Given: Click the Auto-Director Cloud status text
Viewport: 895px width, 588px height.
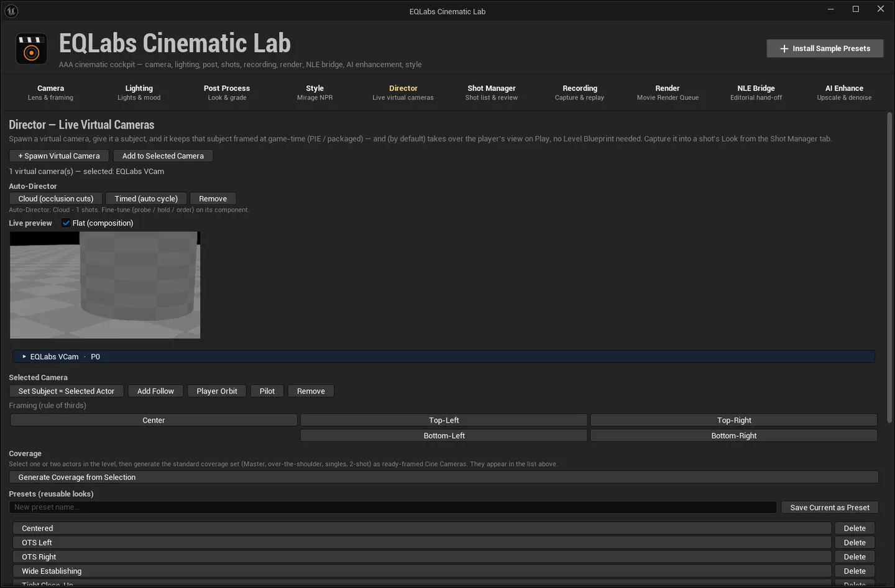Looking at the screenshot, I should click(129, 210).
